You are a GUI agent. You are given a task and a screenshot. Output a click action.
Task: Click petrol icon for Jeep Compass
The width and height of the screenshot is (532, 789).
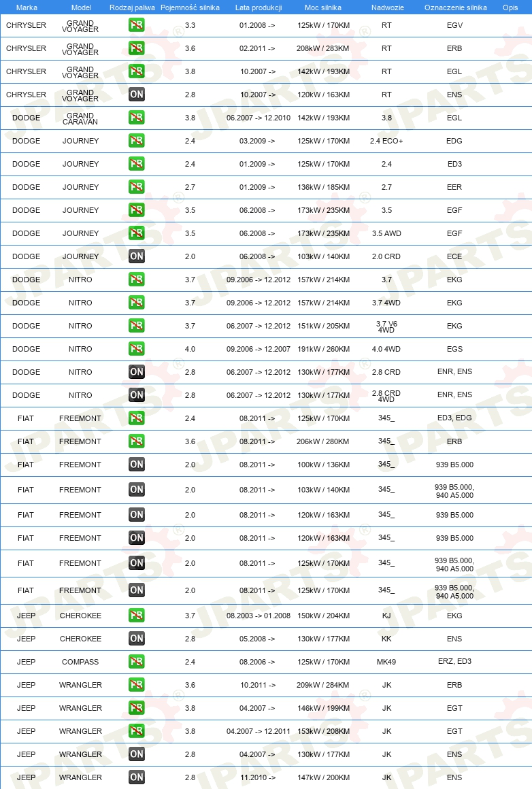136,662
